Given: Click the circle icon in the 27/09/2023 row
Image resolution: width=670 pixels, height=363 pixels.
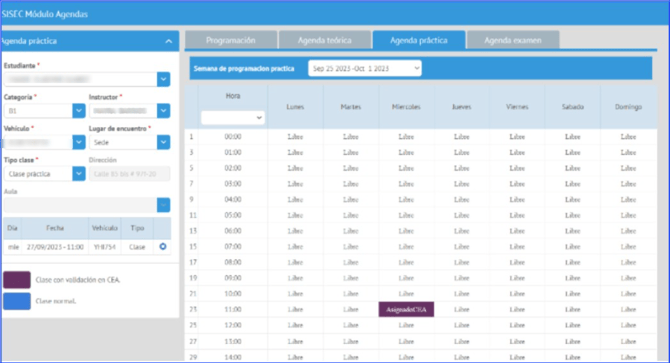Looking at the screenshot, I should click(163, 246).
